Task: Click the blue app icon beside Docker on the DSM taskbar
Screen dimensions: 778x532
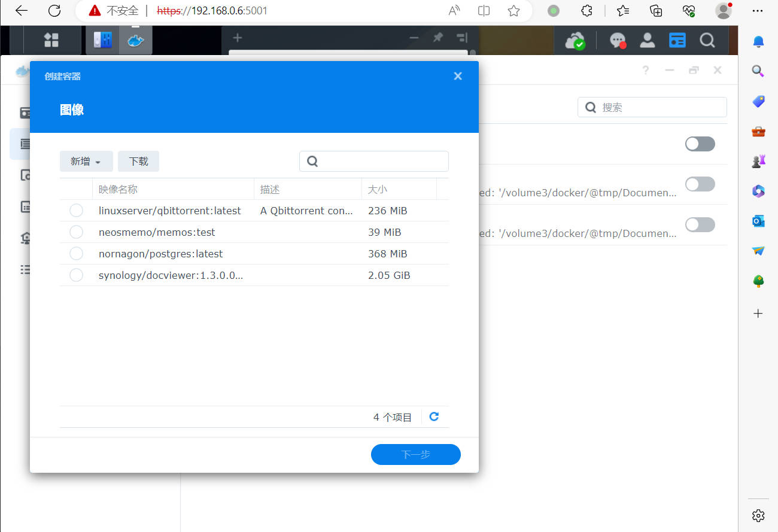Action: pyautogui.click(x=103, y=40)
